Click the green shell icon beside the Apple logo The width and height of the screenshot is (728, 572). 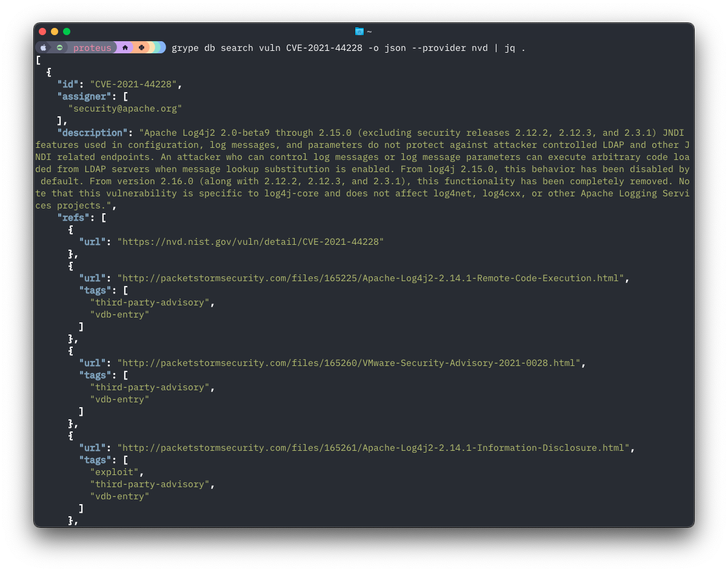(x=60, y=47)
